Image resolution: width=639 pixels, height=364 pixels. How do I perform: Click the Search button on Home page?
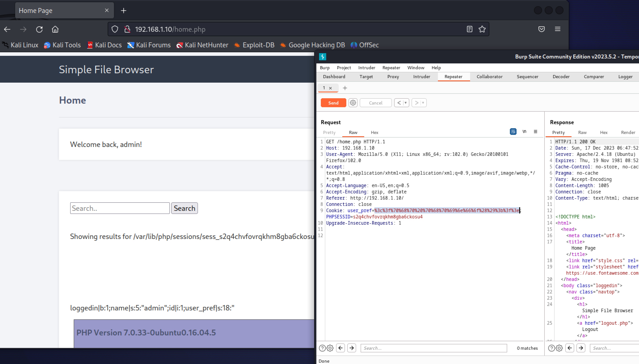click(184, 208)
